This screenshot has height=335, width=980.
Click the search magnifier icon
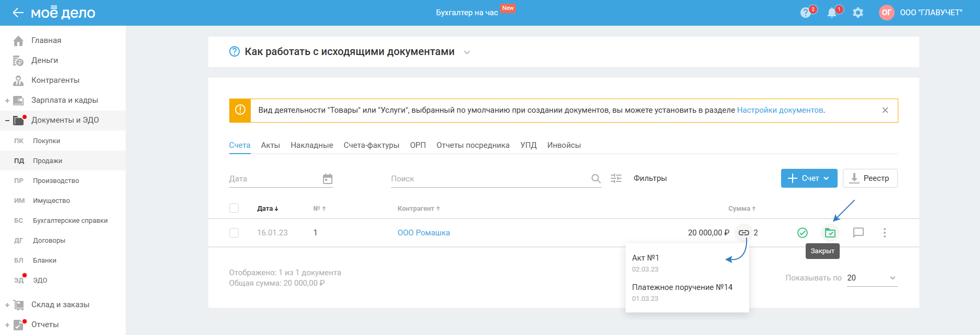point(596,179)
